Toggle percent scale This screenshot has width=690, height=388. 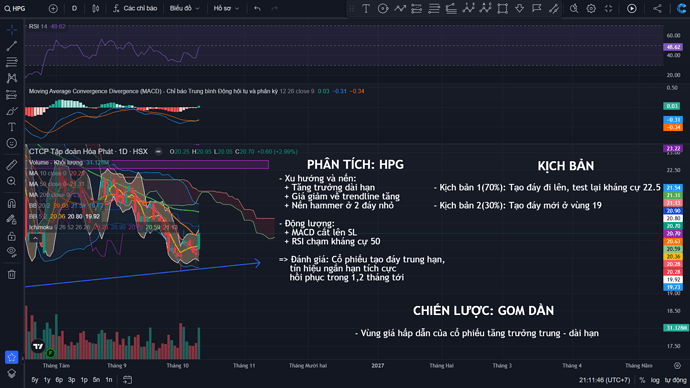642,380
